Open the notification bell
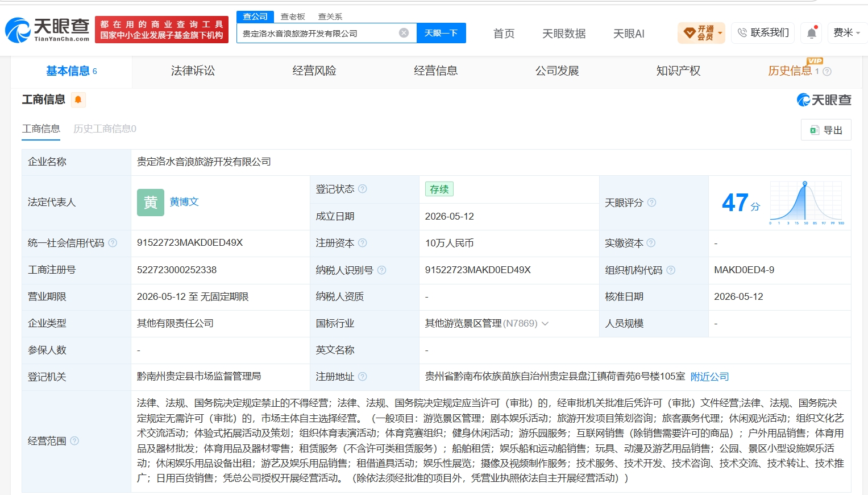 tap(812, 33)
